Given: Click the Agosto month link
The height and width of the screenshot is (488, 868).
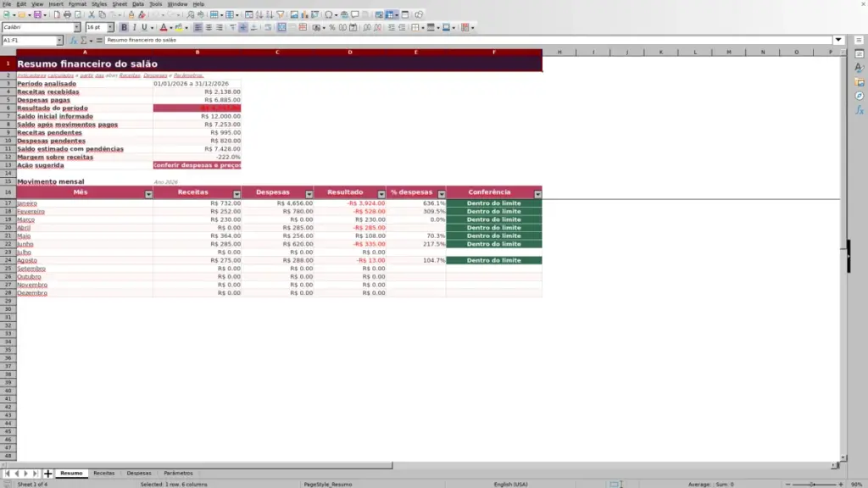Looking at the screenshot, I should (x=27, y=261).
